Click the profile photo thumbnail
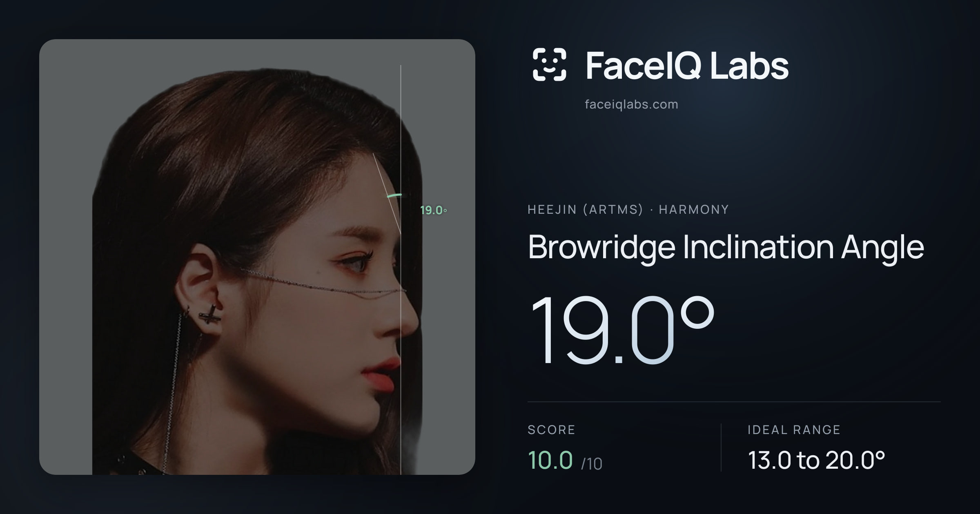The image size is (980, 514). pyautogui.click(x=257, y=257)
